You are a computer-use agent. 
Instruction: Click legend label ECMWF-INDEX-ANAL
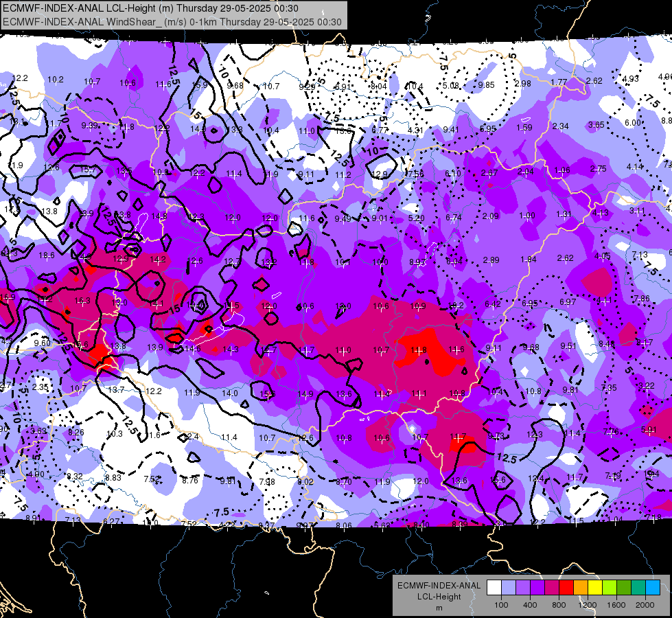439,586
